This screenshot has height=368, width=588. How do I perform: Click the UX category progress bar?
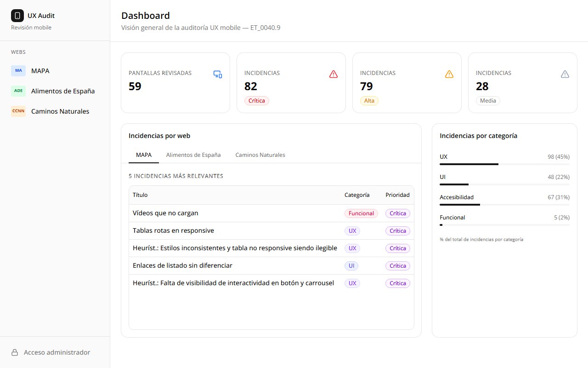click(x=504, y=164)
